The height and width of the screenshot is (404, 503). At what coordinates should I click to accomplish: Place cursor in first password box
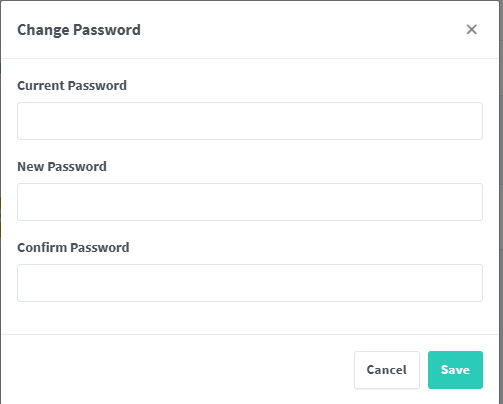pos(250,121)
